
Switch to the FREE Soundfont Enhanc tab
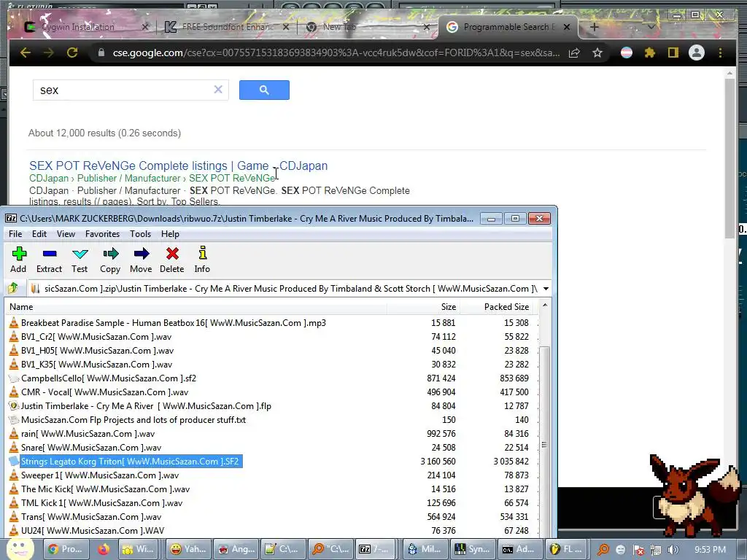[x=228, y=27]
